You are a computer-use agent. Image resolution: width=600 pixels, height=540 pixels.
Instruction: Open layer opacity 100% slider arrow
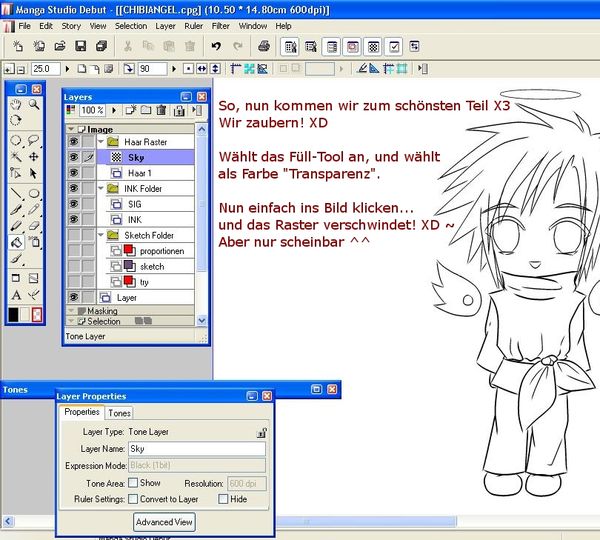pos(114,111)
